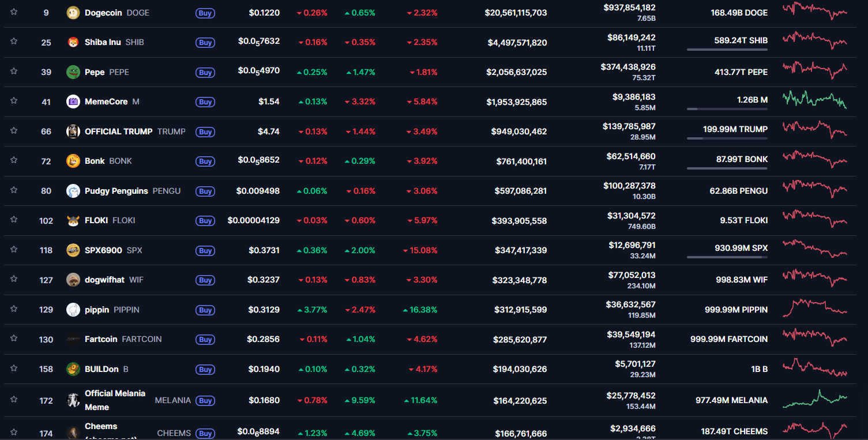Open the MemeCore coin page link
Screen dimensions: 868x440
pos(106,101)
